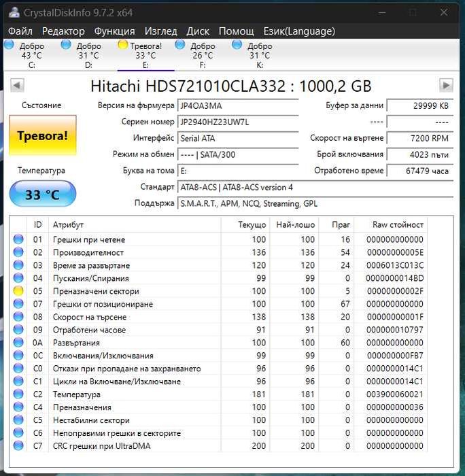
Task: Click the SATA/300 transfer mode field
Action: click(238, 155)
